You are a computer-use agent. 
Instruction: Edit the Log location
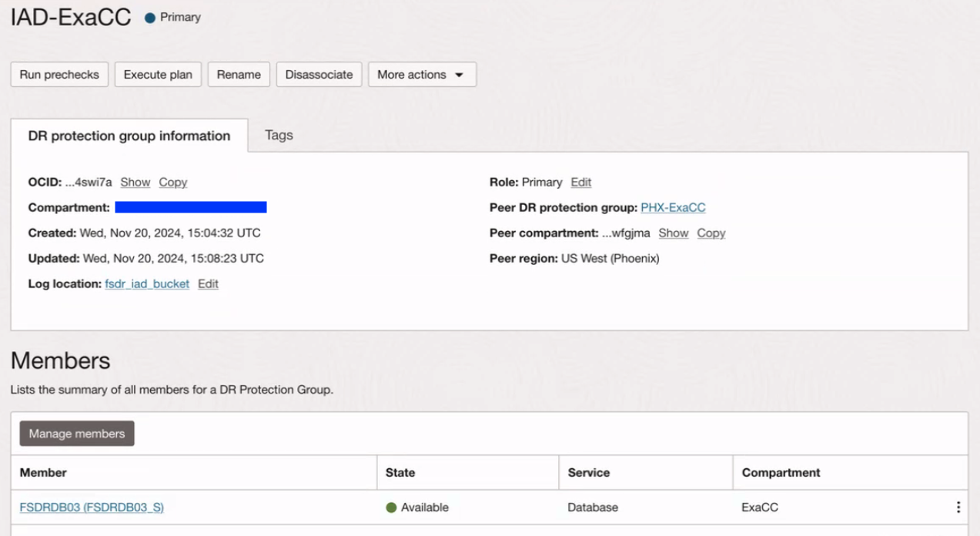208,284
